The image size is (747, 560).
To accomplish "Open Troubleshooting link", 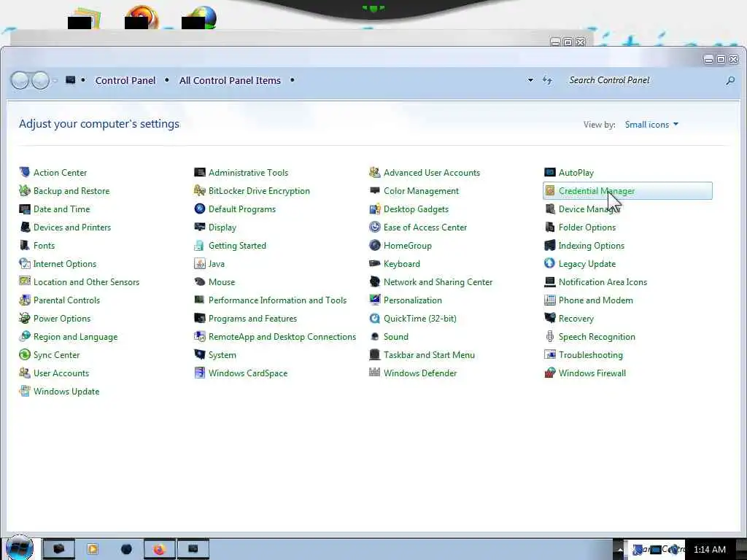I will (x=590, y=355).
